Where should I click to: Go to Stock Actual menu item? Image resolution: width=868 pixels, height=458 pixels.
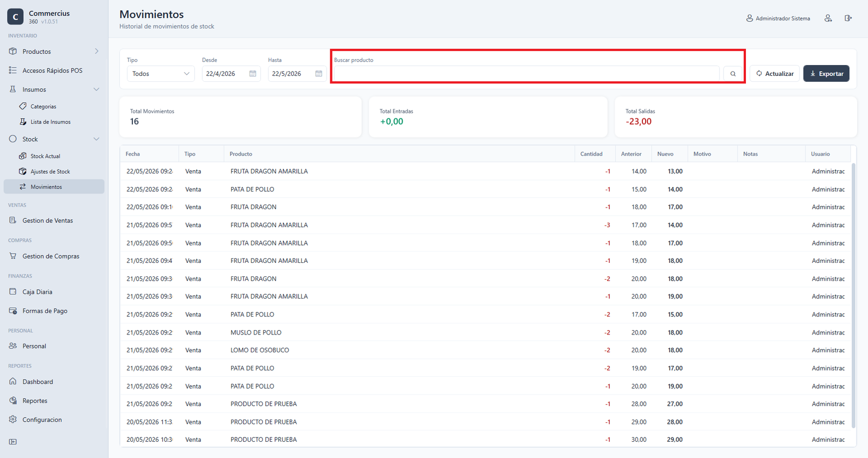[x=45, y=156]
